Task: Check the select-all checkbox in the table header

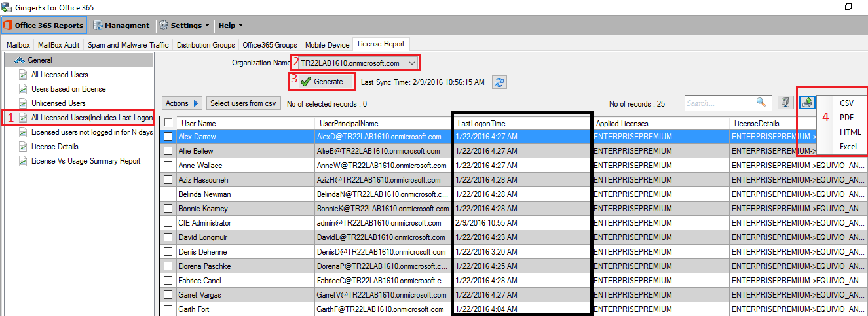Action: [168, 122]
